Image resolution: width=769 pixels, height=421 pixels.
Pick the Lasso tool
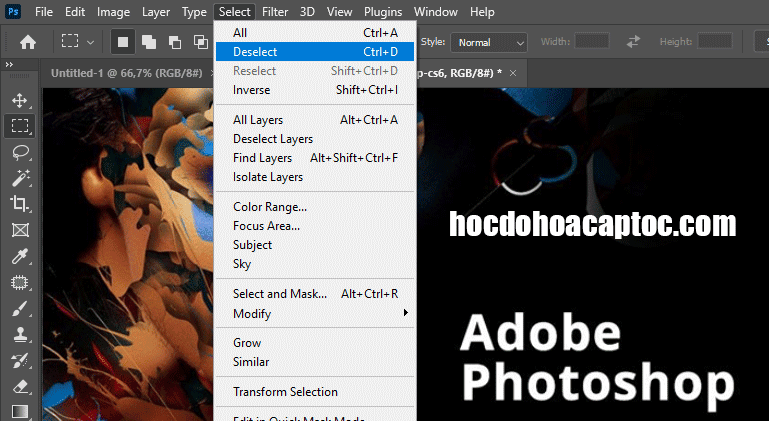(18, 152)
